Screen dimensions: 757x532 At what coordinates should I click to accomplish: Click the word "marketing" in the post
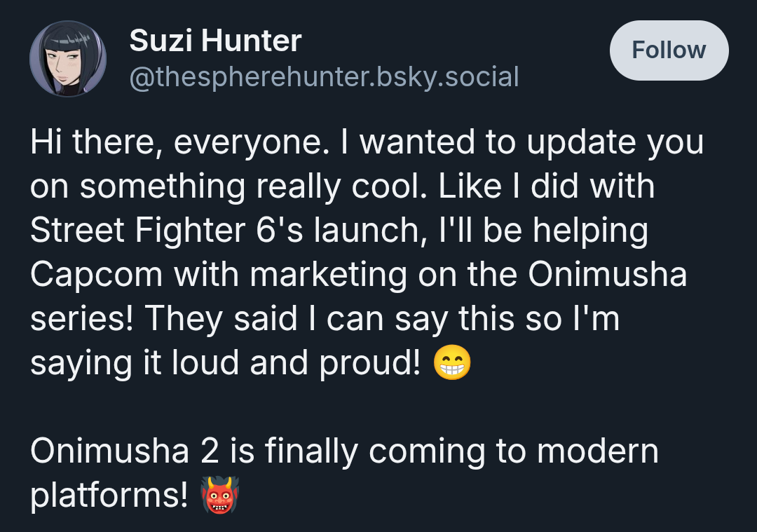(x=328, y=275)
